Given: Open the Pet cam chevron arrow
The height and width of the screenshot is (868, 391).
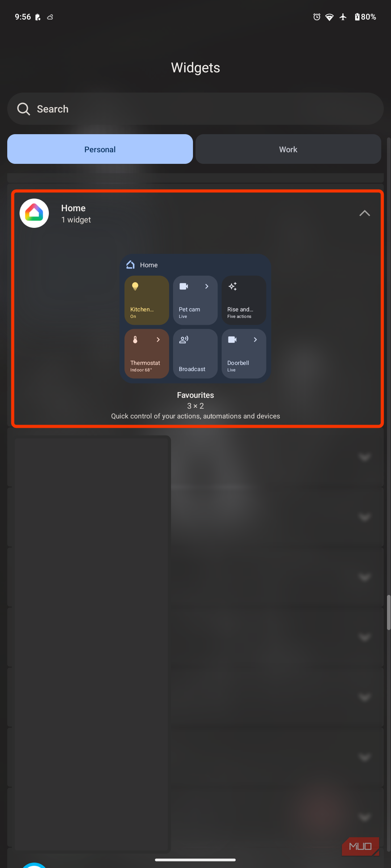Looking at the screenshot, I should 207,286.
